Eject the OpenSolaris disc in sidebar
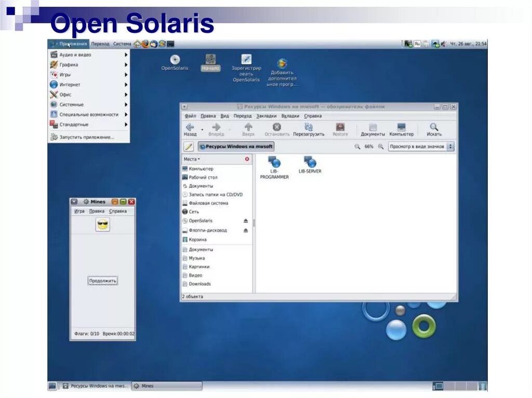The height and width of the screenshot is (398, 532). (246, 221)
